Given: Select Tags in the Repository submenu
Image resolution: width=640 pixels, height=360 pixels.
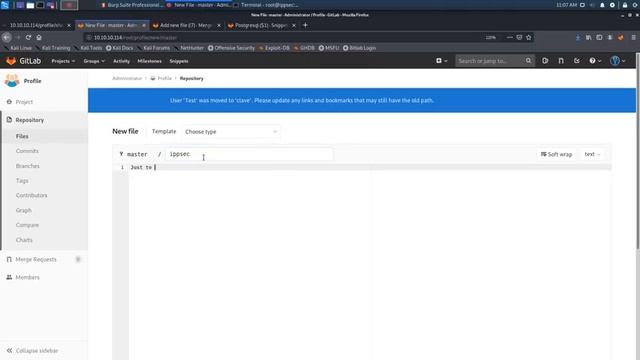Looking at the screenshot, I should (x=22, y=181).
